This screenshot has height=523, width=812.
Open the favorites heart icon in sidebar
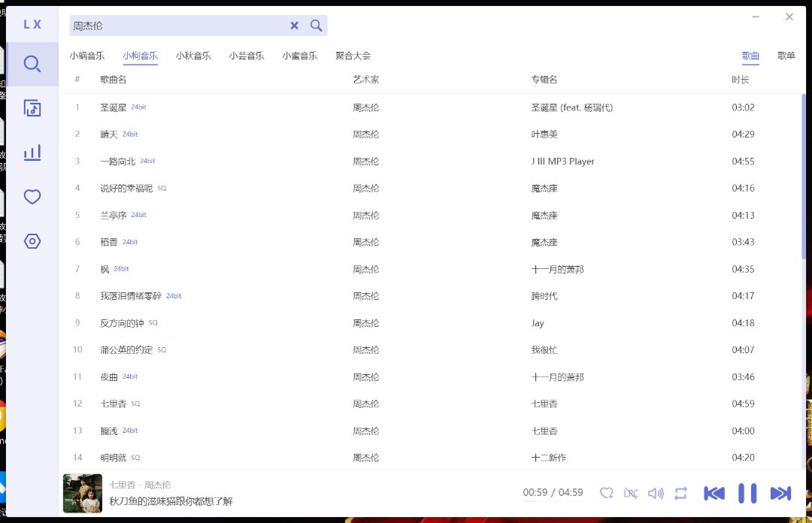(x=32, y=197)
